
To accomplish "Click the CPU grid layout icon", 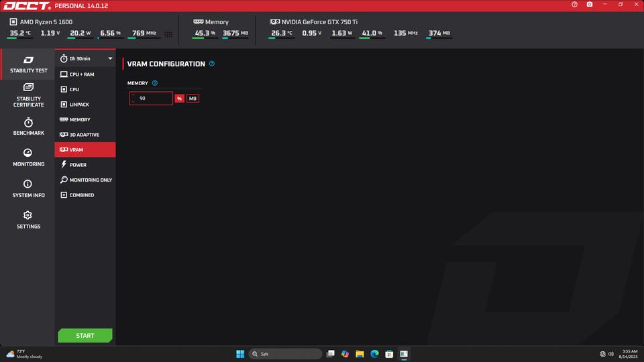I will (168, 34).
